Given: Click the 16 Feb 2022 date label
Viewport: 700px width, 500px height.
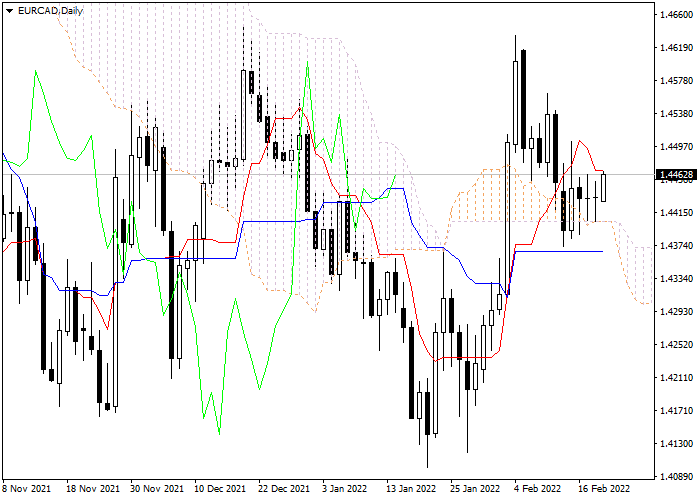Looking at the screenshot, I should pyautogui.click(x=604, y=489).
